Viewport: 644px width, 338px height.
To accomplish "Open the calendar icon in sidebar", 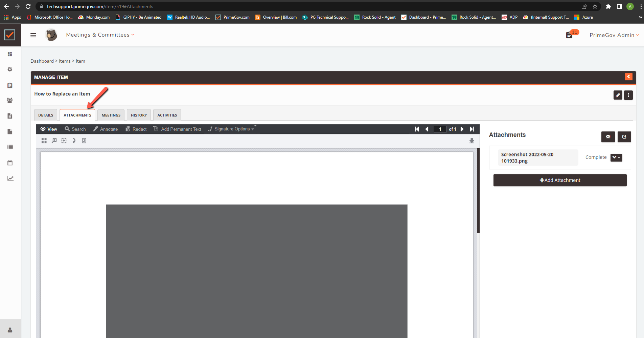I will [10, 163].
